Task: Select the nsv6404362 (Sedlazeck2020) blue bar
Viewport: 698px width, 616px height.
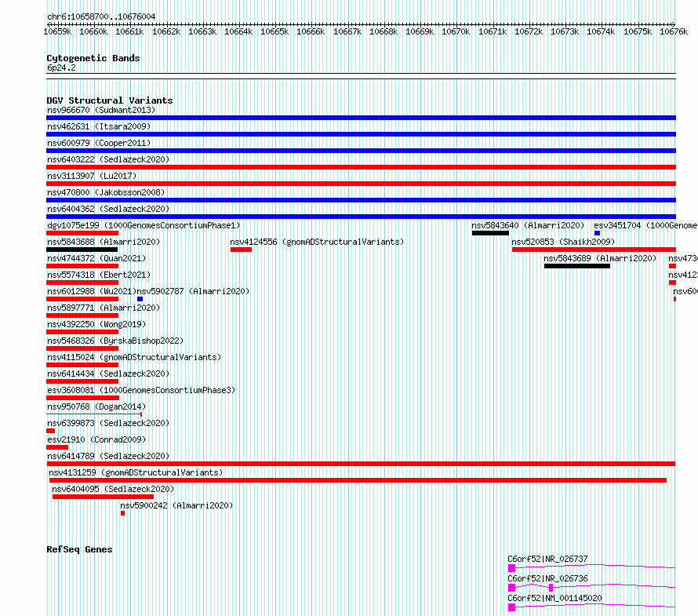Action: click(x=361, y=217)
